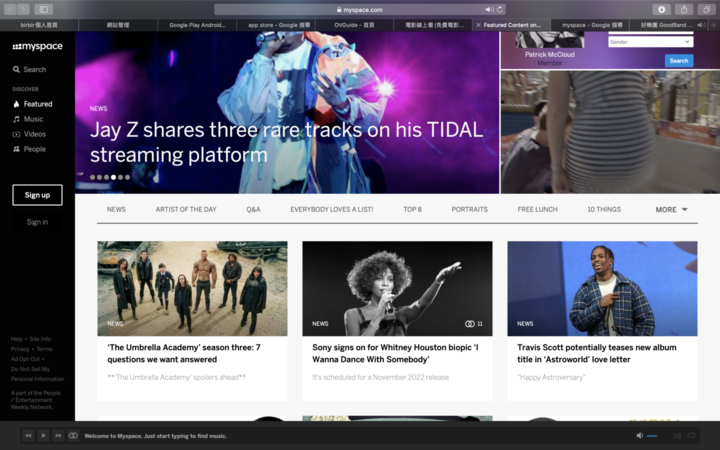The image size is (720, 450).
Task: Show all tabs overview icon
Action: coord(706,9)
